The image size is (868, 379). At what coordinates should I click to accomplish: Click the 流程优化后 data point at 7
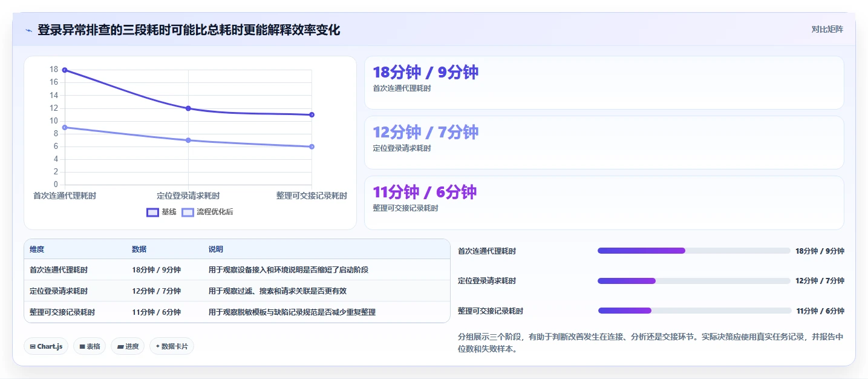click(188, 140)
